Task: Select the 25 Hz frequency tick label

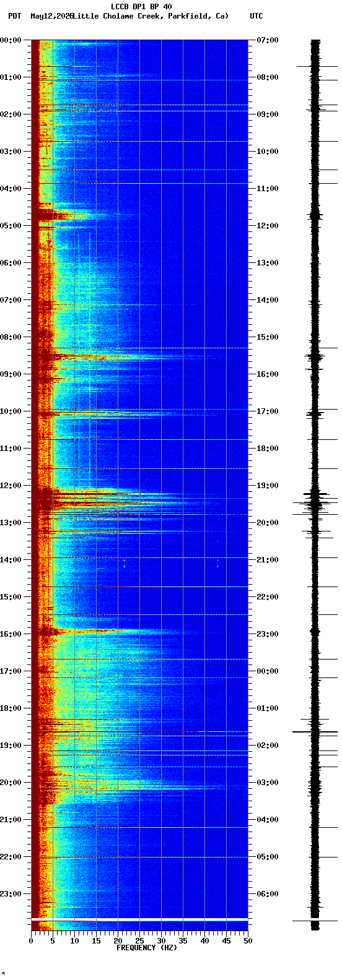Action: click(x=139, y=941)
